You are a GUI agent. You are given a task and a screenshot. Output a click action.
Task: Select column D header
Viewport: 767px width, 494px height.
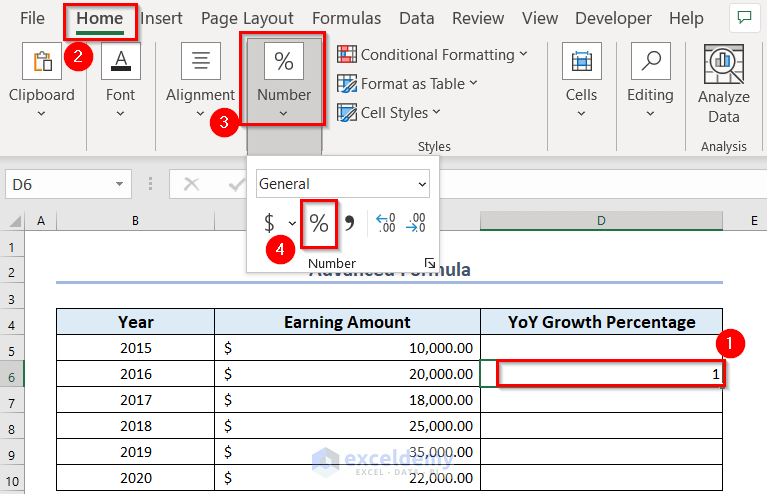coord(601,221)
